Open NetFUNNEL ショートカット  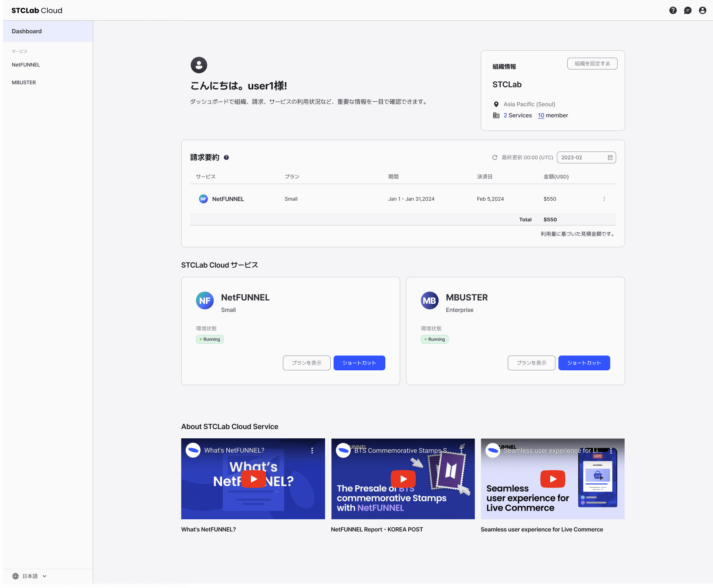359,363
